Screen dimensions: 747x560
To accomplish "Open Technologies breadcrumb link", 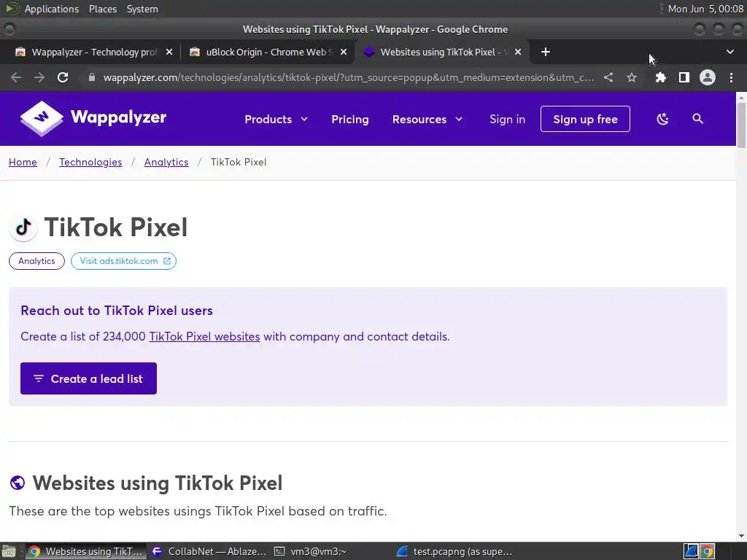I will tap(90, 162).
